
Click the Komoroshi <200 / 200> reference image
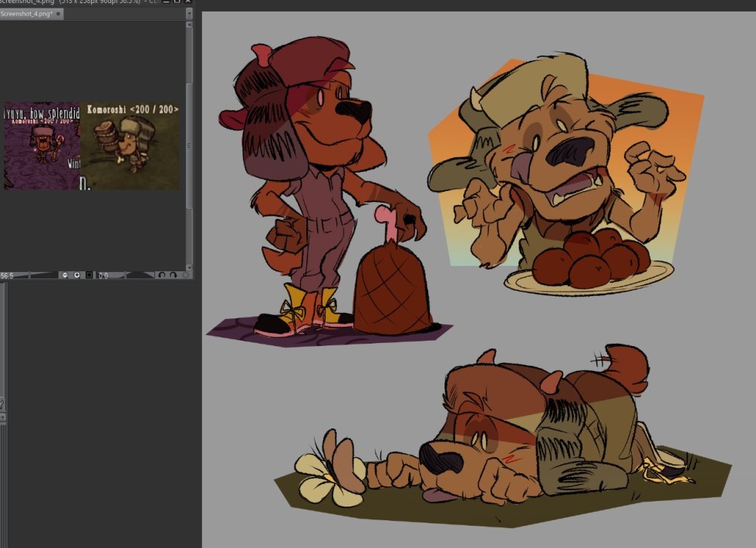(x=130, y=146)
